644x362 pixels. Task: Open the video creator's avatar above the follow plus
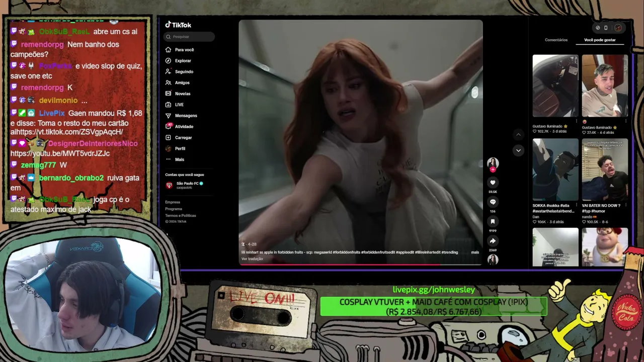[493, 162]
